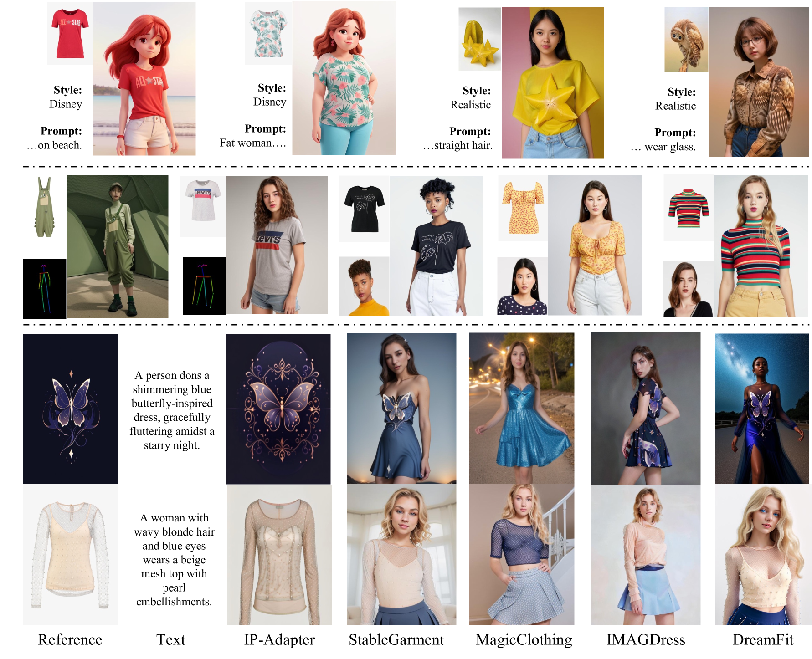The width and height of the screenshot is (812, 659).
Task: Click the yellow floral blouse reference
Action: click(523, 208)
